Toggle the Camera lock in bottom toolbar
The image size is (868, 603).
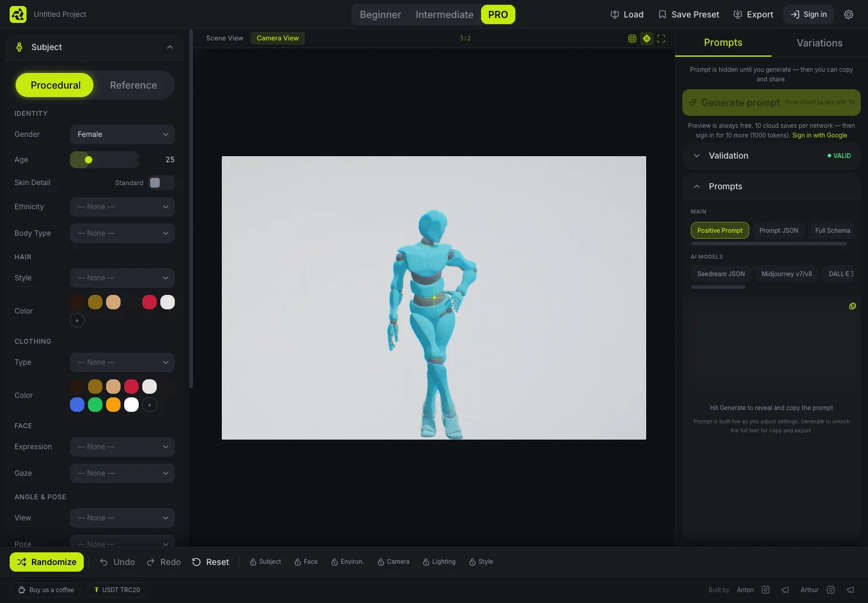(x=394, y=562)
